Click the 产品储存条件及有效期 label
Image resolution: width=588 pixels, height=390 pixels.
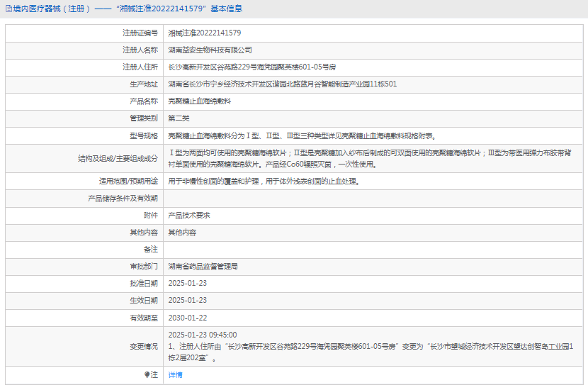coord(123,199)
